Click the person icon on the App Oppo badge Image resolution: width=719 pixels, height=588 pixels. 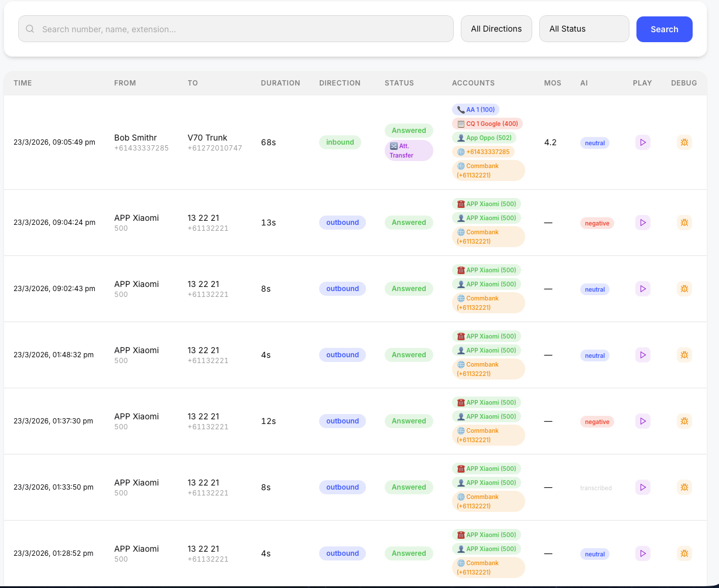[x=462, y=138]
